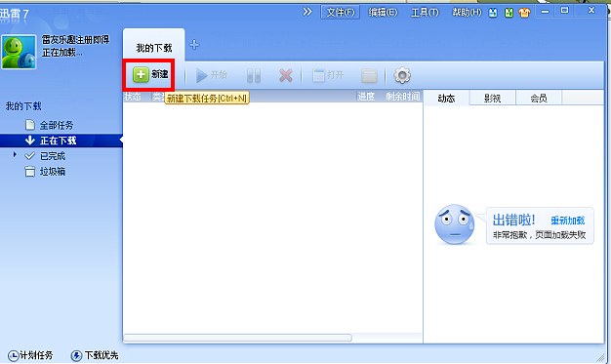
Task: Open the 文件(F) menu
Action: coord(341,12)
